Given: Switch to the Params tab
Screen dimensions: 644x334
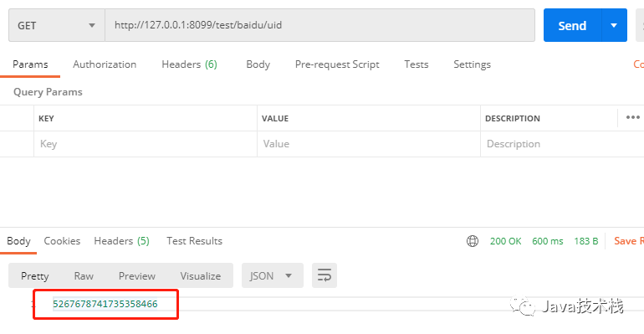Looking at the screenshot, I should coord(30,64).
